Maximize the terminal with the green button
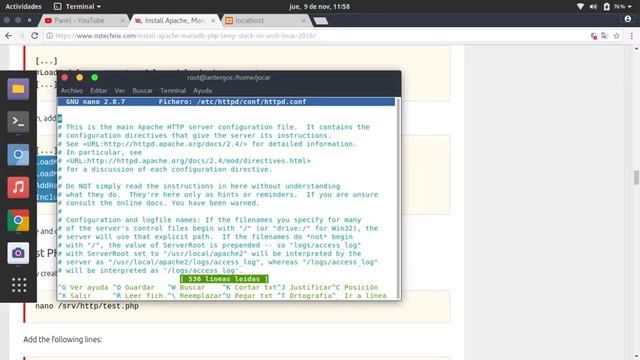The height and width of the screenshot is (360, 640). click(95, 77)
